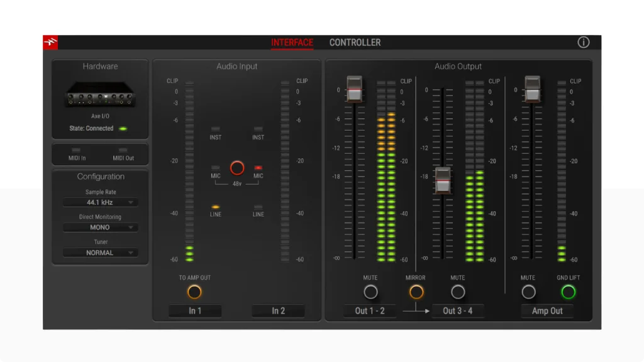Enable 48v phantom power
This screenshot has width=644, height=362.
237,168
